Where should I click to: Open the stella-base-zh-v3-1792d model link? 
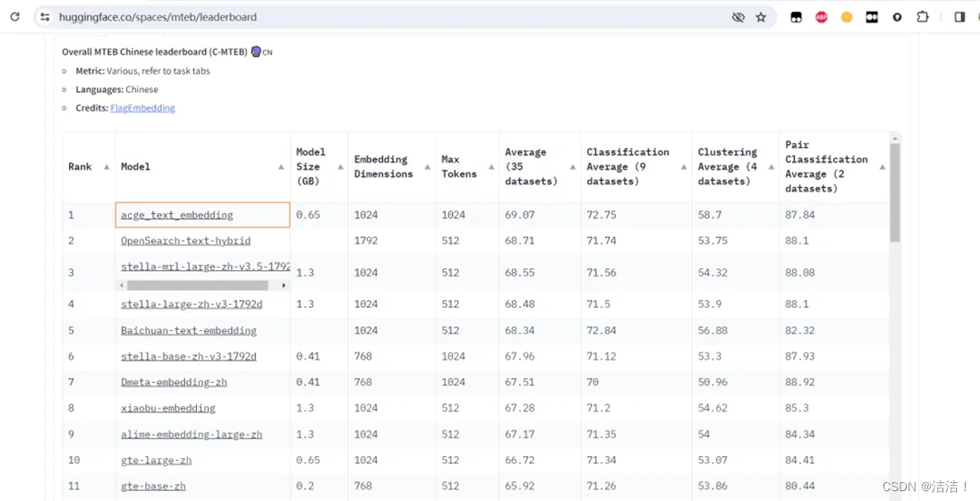[x=189, y=357]
